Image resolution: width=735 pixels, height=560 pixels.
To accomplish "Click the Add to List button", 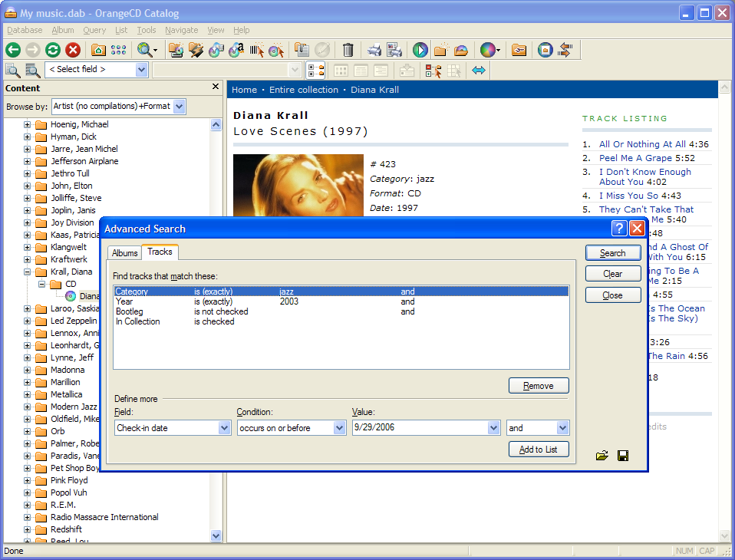I will coord(539,450).
